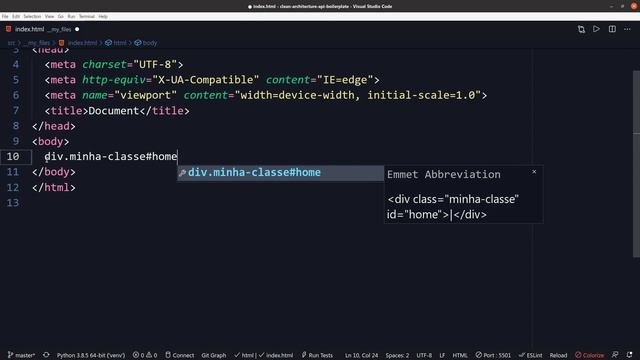The image size is (640, 360).
Task: Select the index.html editor tab
Action: pyautogui.click(x=42, y=29)
